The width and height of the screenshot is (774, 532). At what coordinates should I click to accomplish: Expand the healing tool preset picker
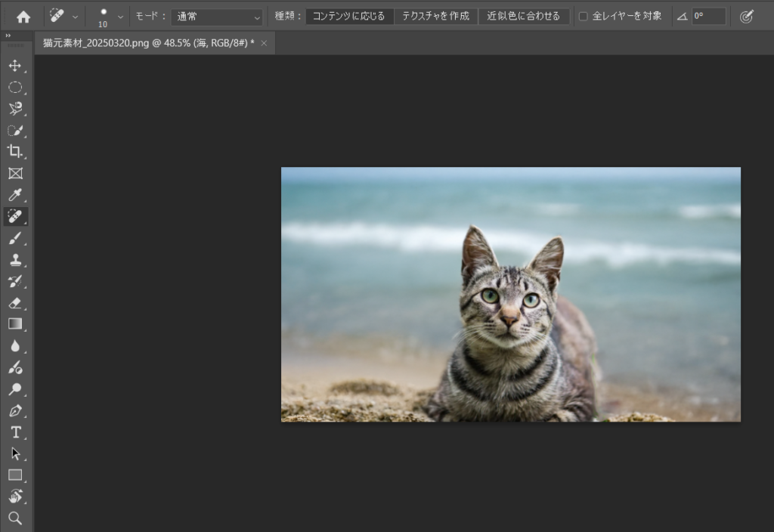75,17
